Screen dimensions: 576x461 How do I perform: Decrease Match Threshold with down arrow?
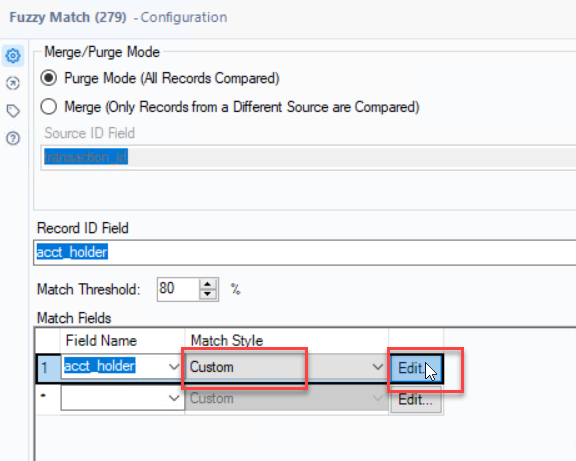208,294
